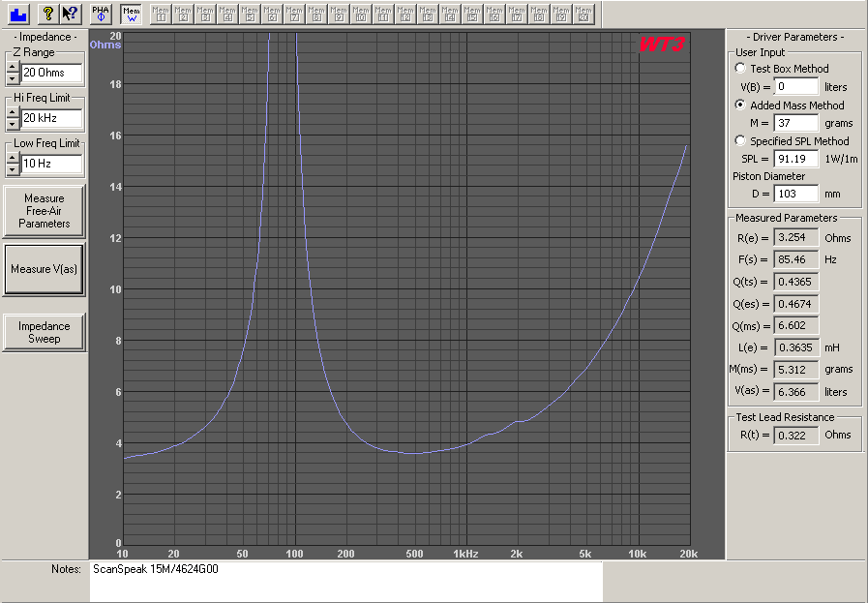Select memory slot Mem 19
The width and height of the screenshot is (868, 603).
[x=561, y=14]
